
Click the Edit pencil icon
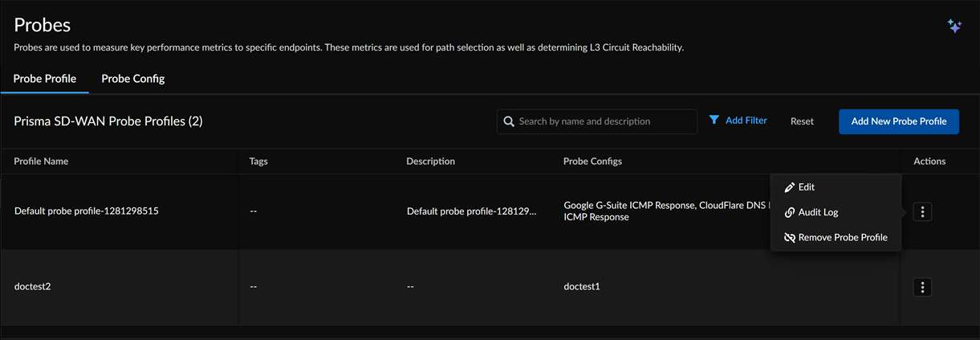pyautogui.click(x=790, y=187)
